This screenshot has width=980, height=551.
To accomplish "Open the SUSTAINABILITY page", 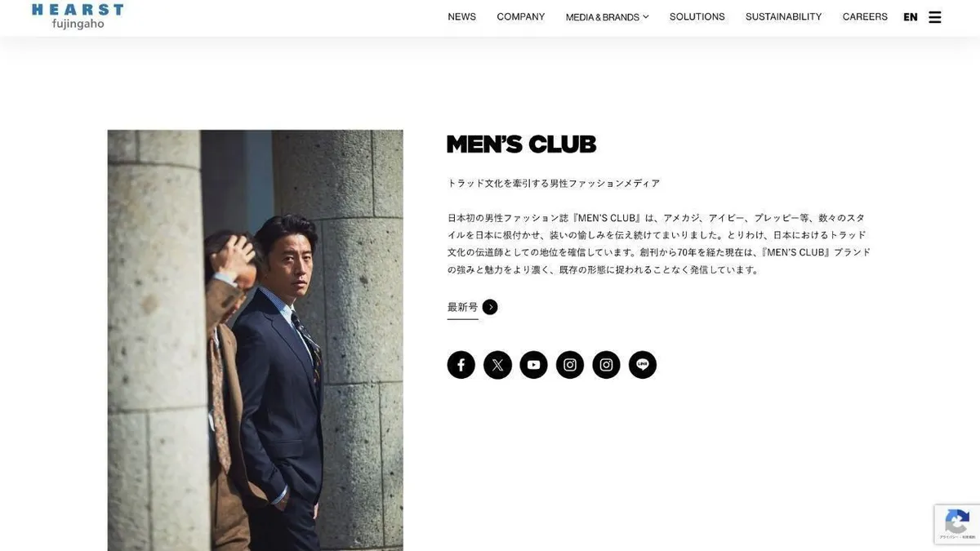I will coord(783,16).
